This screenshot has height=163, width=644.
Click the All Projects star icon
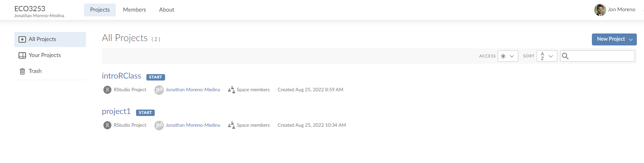click(22, 39)
